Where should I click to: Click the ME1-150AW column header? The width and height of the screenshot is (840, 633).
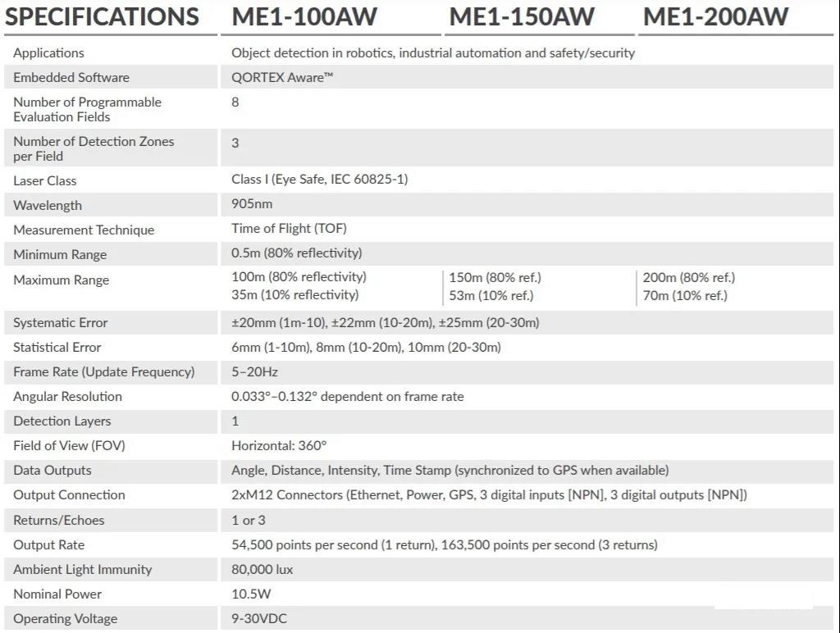tap(522, 16)
